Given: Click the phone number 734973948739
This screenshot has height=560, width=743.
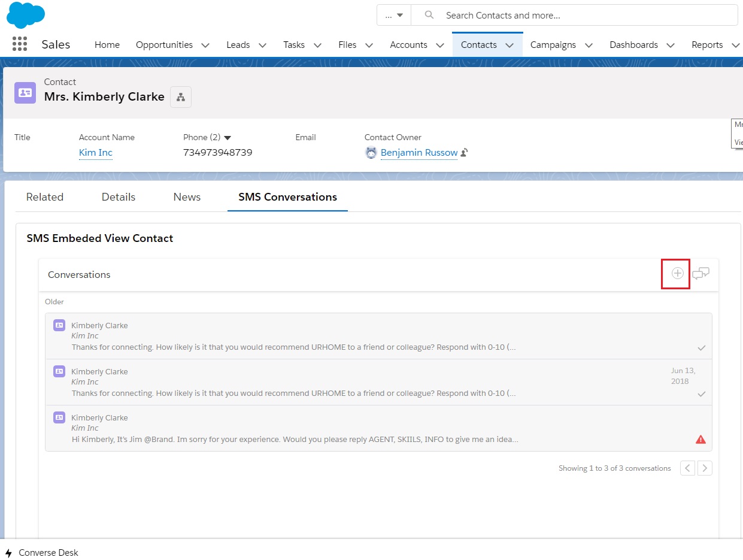Looking at the screenshot, I should [217, 153].
